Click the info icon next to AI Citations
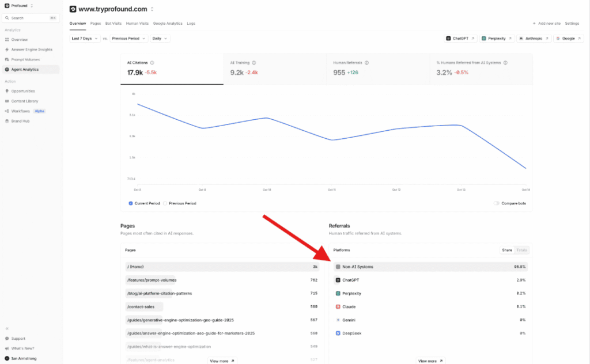 click(x=152, y=63)
